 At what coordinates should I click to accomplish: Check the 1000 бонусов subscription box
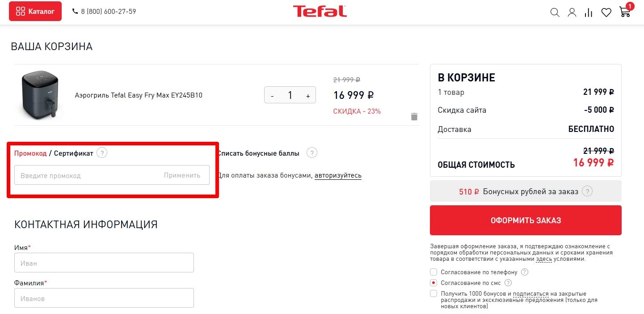(x=434, y=293)
